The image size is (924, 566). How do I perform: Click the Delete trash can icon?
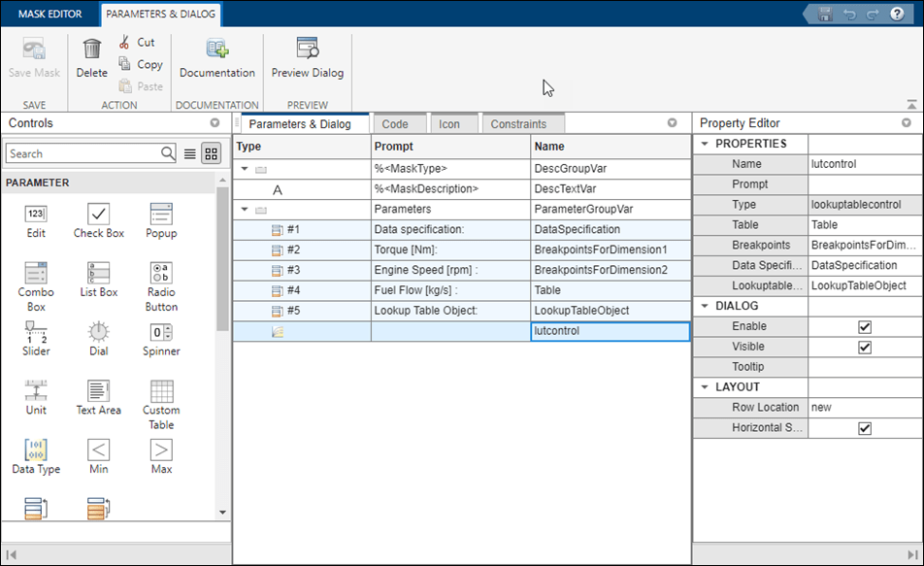click(x=92, y=50)
